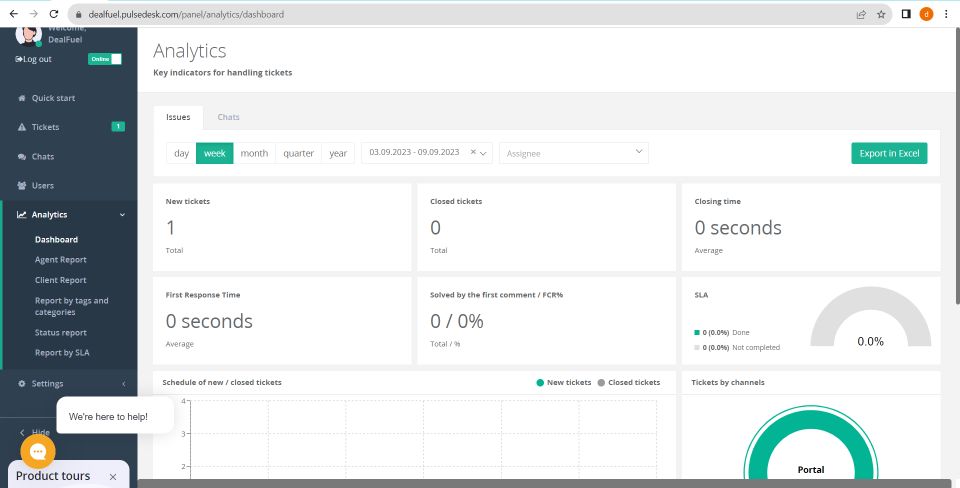Open the orange chat widget bubble
Image resolution: width=960 pixels, height=488 pixels.
click(38, 451)
